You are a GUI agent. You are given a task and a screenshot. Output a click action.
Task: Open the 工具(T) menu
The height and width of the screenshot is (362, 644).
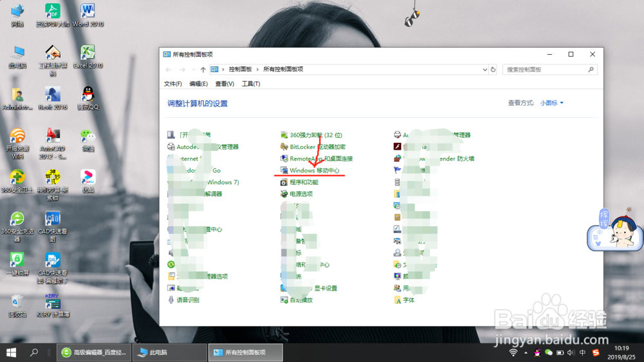point(251,84)
